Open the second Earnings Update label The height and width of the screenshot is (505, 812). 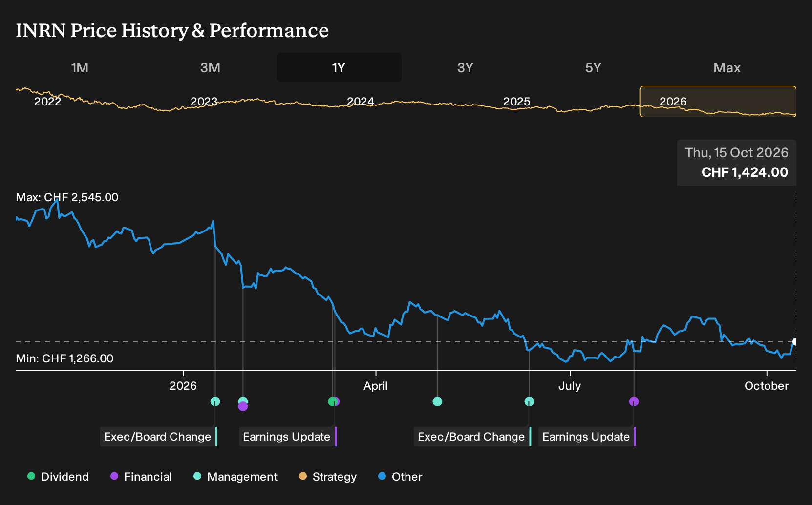587,437
